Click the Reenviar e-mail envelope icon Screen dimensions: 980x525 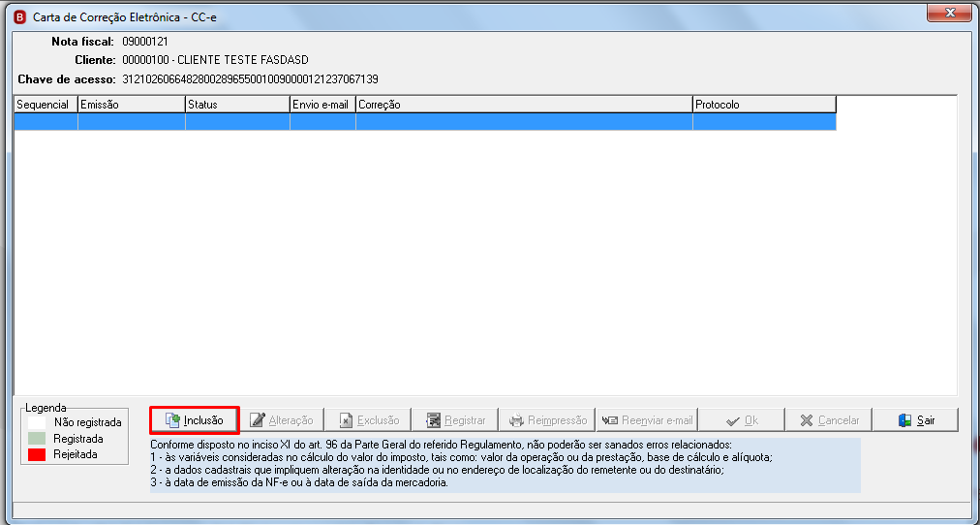(x=610, y=420)
